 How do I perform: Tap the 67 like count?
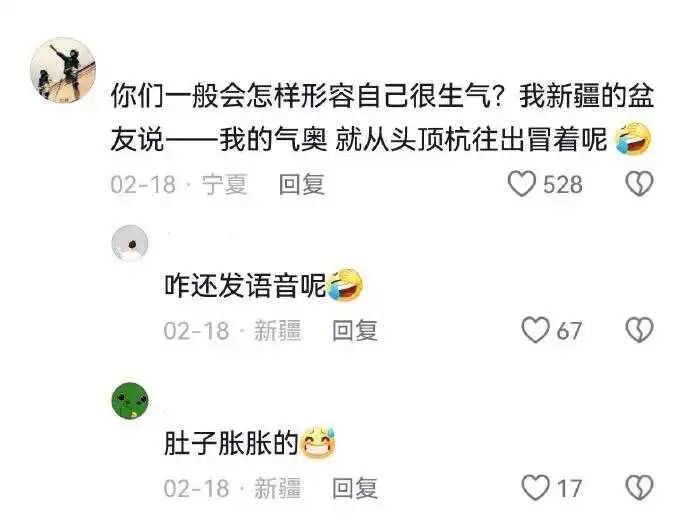pos(569,330)
